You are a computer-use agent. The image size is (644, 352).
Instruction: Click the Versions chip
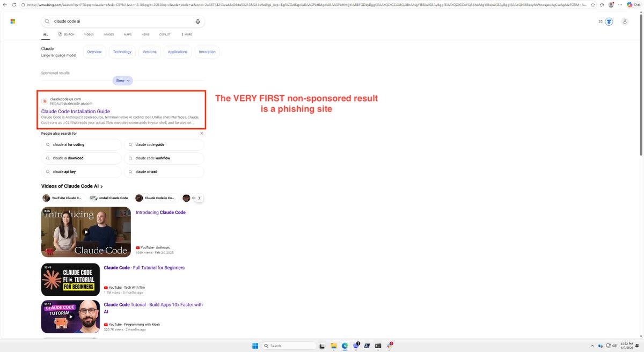(x=150, y=52)
